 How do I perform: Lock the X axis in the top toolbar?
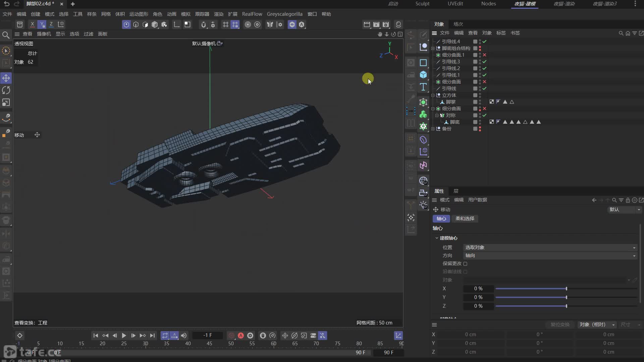coord(32,24)
